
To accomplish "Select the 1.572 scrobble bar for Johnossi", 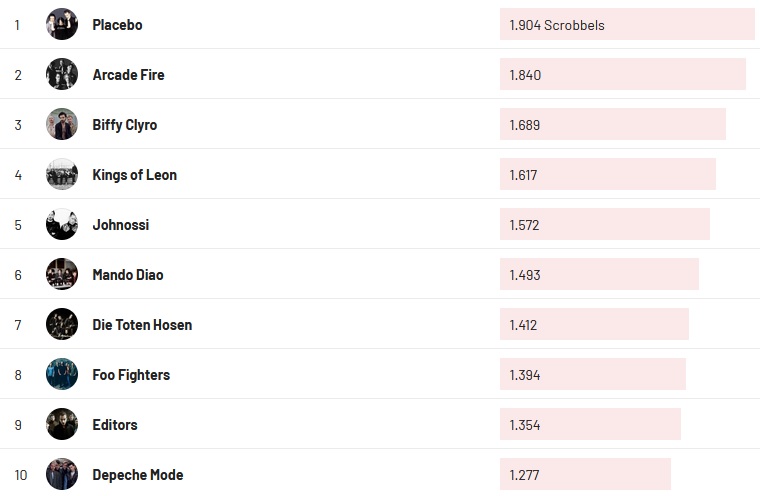I will coord(604,225).
